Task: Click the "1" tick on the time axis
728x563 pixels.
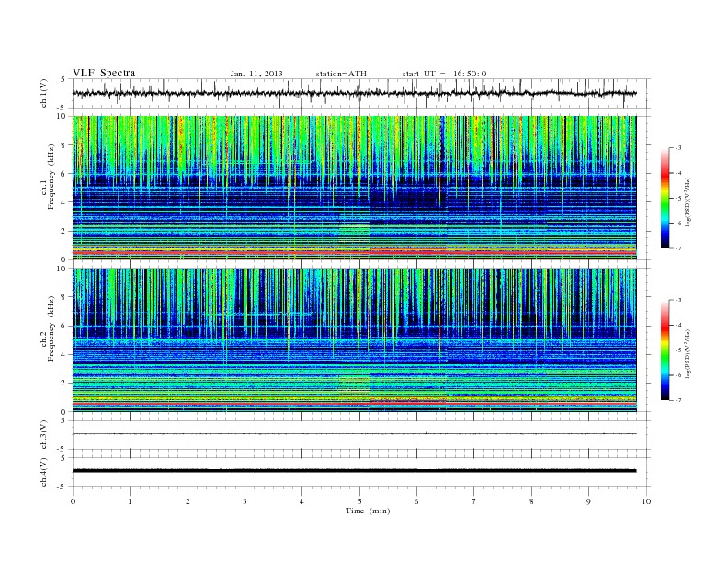Action: [x=131, y=501]
